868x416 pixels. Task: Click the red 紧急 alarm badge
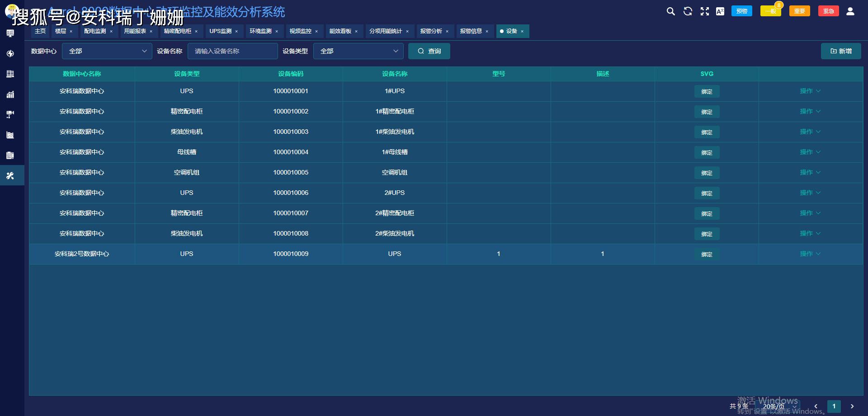point(828,11)
